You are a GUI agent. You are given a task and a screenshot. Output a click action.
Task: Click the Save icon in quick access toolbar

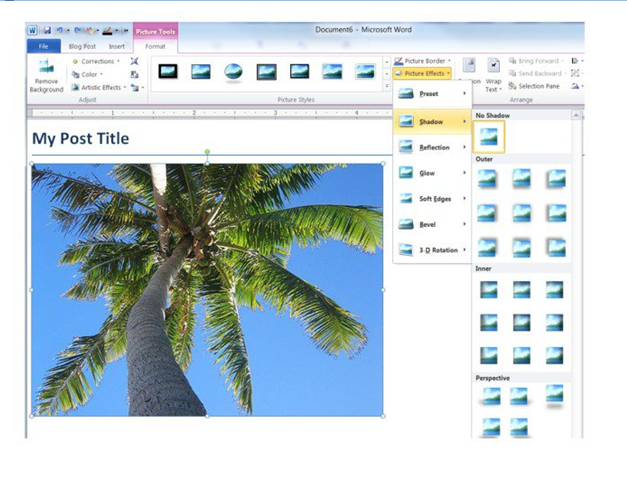pyautogui.click(x=47, y=30)
